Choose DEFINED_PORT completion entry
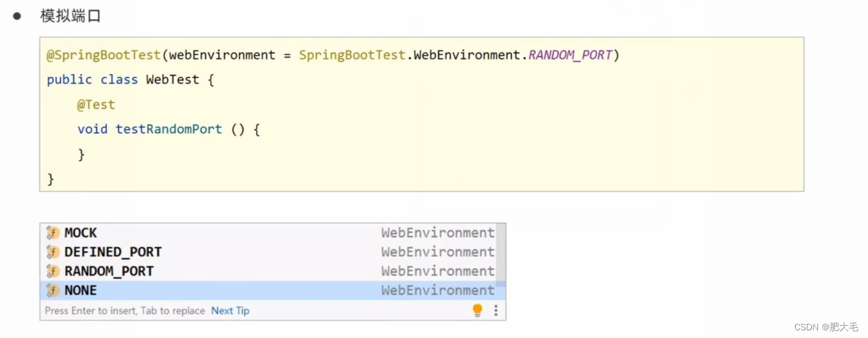This screenshot has width=868, height=338. tap(273, 252)
